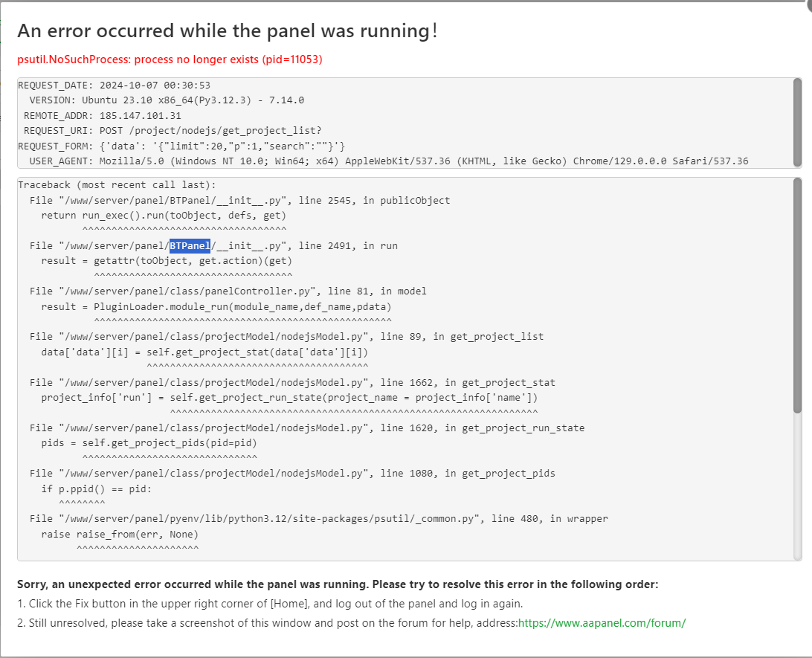Click the red psutil.NoSuchProcess error message
The height and width of the screenshot is (658, 812).
[170, 59]
